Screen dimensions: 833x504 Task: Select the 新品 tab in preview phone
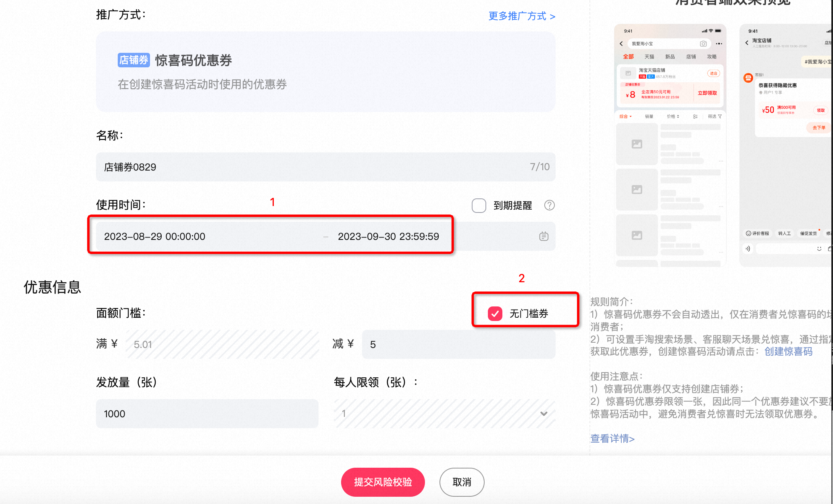click(670, 57)
